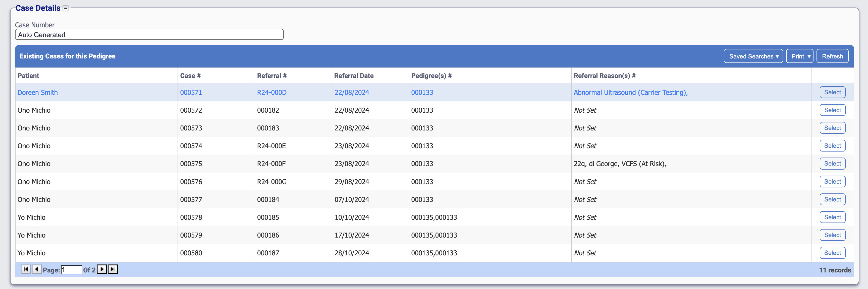868x289 pixels.
Task: Open the referral link R24-000D
Action: 272,93
